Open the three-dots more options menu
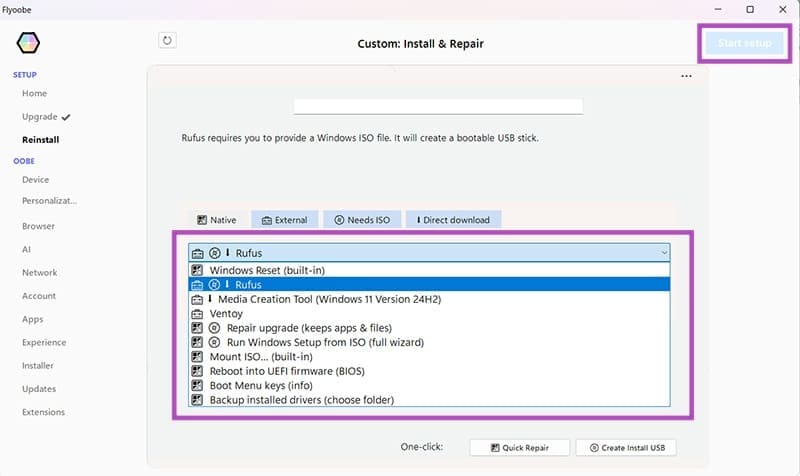 (686, 76)
